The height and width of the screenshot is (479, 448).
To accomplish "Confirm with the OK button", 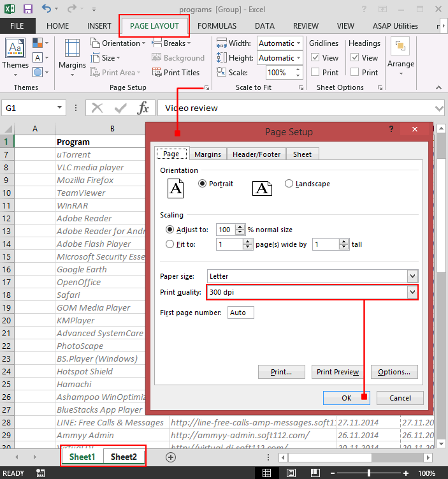I will tap(347, 398).
